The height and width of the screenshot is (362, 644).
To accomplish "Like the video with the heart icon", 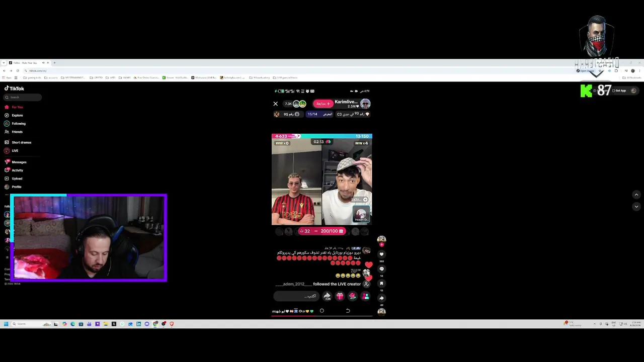I will pos(381,254).
